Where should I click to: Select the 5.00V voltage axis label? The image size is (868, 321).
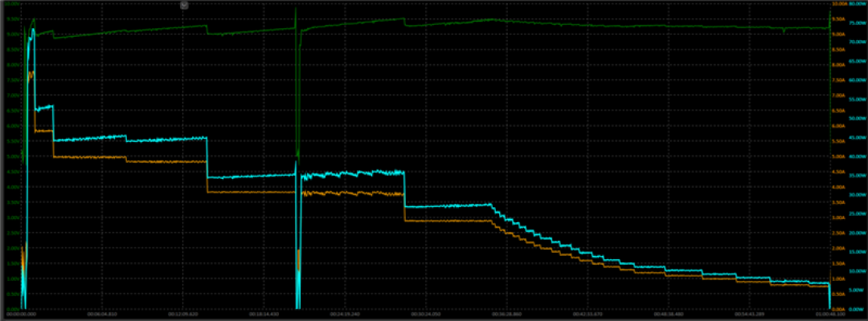click(12, 156)
